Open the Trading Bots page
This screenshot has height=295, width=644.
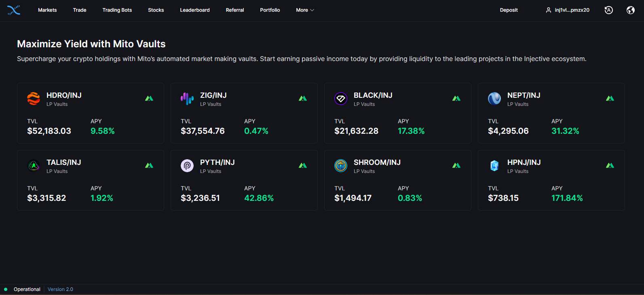click(x=117, y=10)
